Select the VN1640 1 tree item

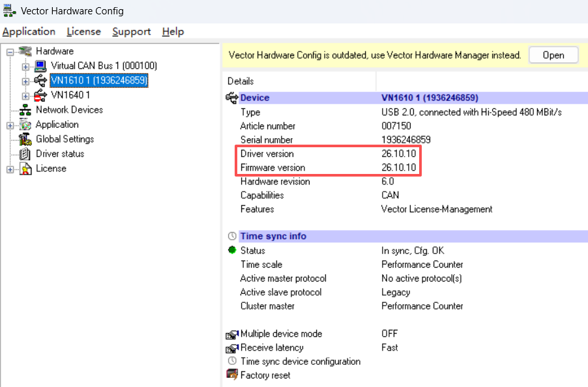[x=70, y=95]
